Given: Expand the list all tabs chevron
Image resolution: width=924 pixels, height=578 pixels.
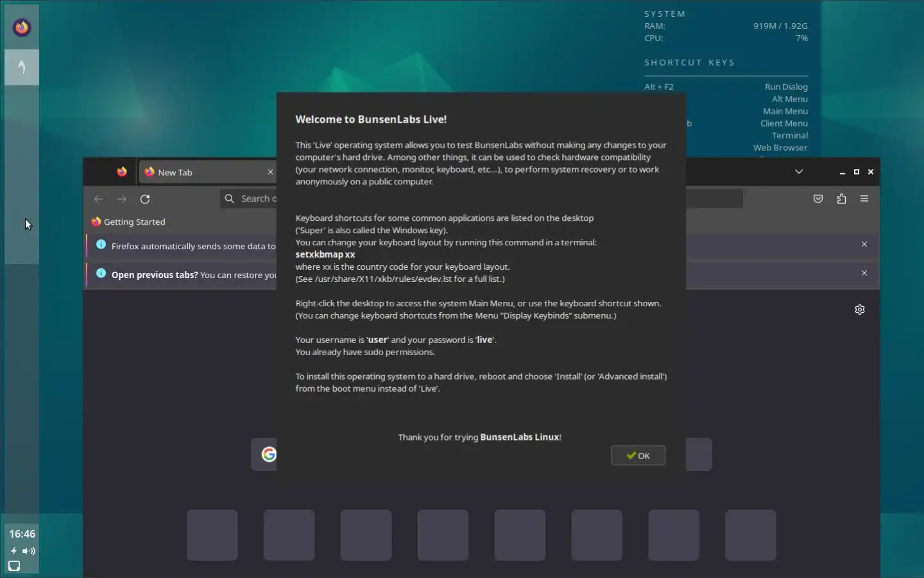Looking at the screenshot, I should (x=799, y=171).
